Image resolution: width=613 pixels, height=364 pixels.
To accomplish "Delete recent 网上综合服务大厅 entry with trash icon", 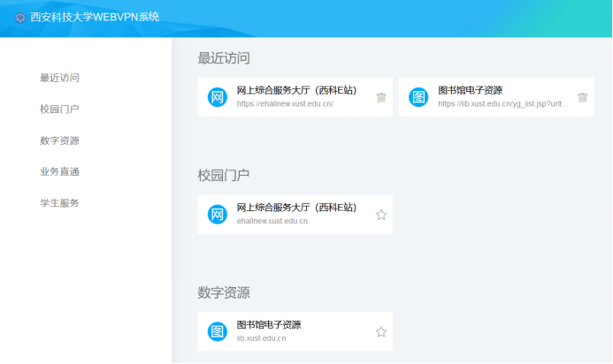I will click(381, 97).
